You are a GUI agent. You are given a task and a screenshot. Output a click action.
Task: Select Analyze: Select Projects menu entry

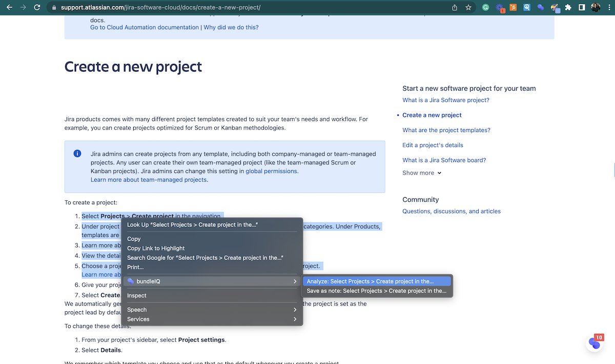coord(370,282)
